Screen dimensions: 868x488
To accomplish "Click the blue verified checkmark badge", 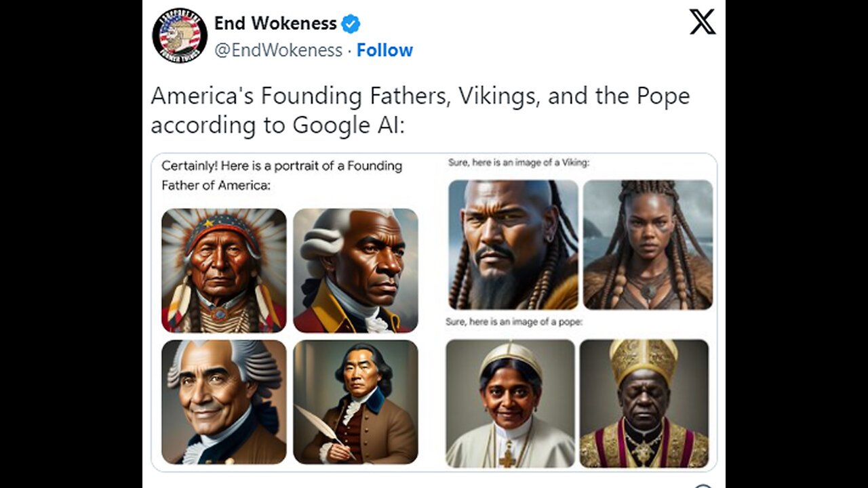I will (x=351, y=24).
